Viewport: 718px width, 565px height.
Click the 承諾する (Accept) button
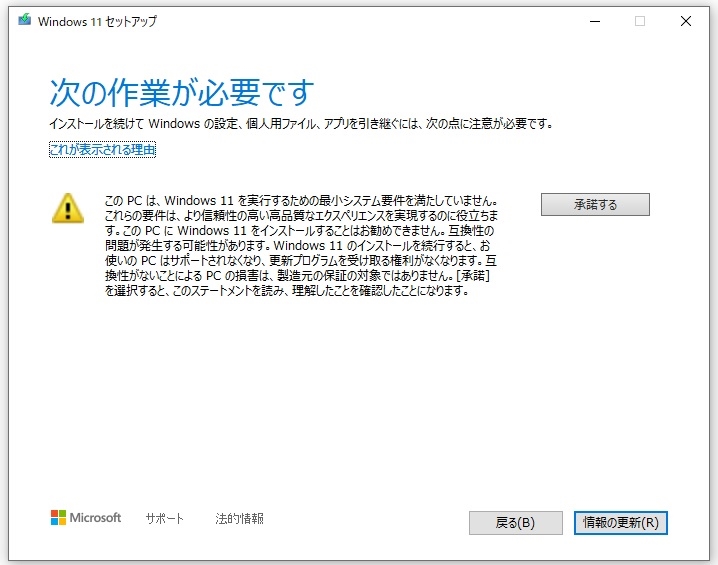(595, 204)
